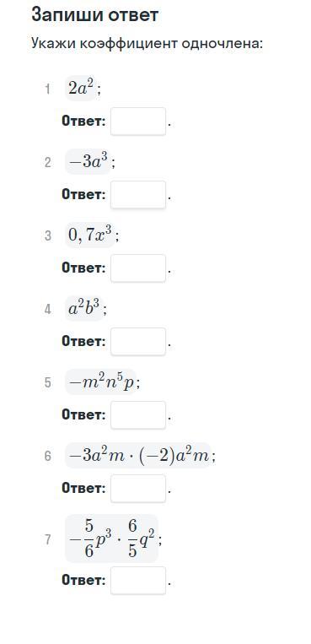This screenshot has width=311, height=644.
Task: Focus the answer input for 0,7x³
Action: (138, 268)
